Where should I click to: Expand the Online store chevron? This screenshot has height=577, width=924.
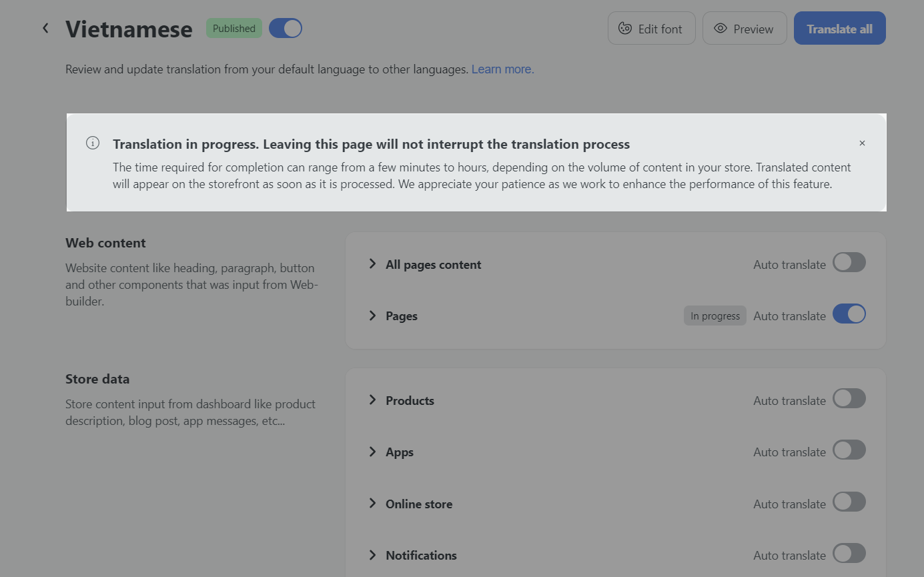372,504
